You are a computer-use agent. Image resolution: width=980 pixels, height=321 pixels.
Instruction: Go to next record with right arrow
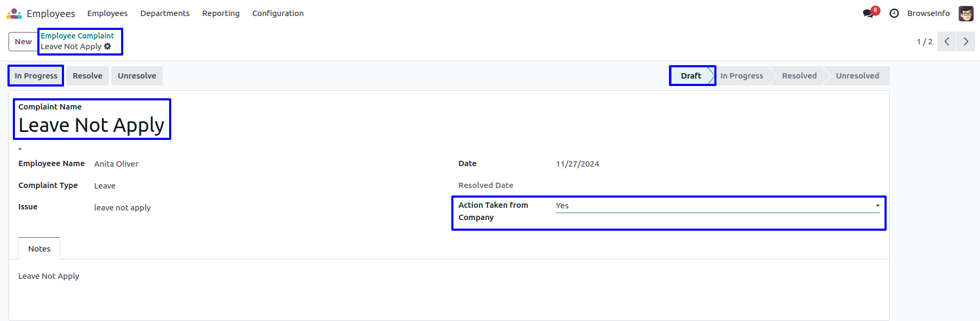point(966,42)
